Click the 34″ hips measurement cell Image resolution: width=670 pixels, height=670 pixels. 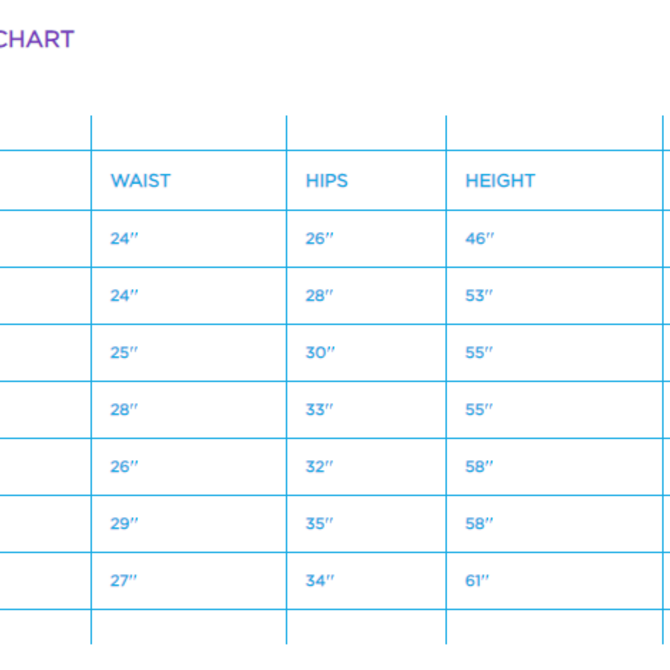pyautogui.click(x=320, y=580)
